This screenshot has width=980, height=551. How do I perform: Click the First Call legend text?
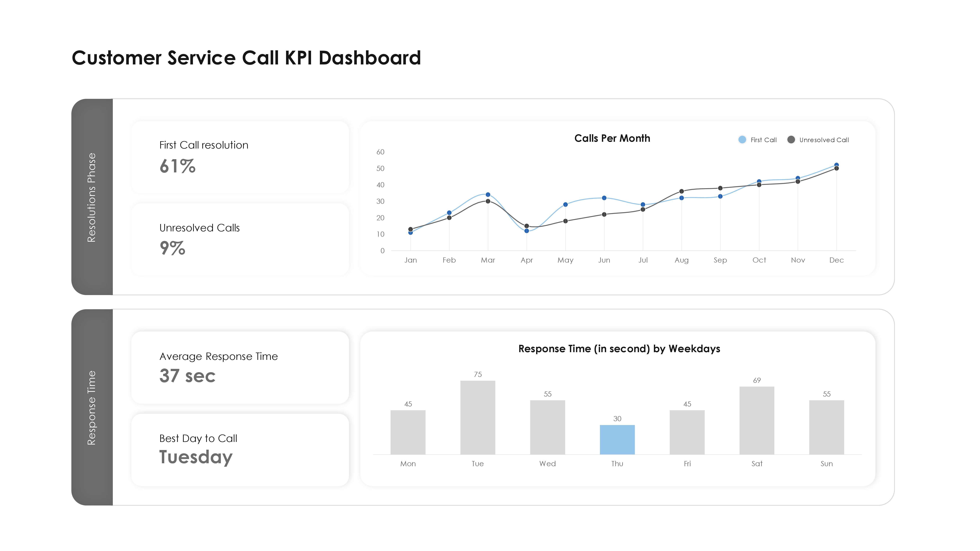click(764, 140)
